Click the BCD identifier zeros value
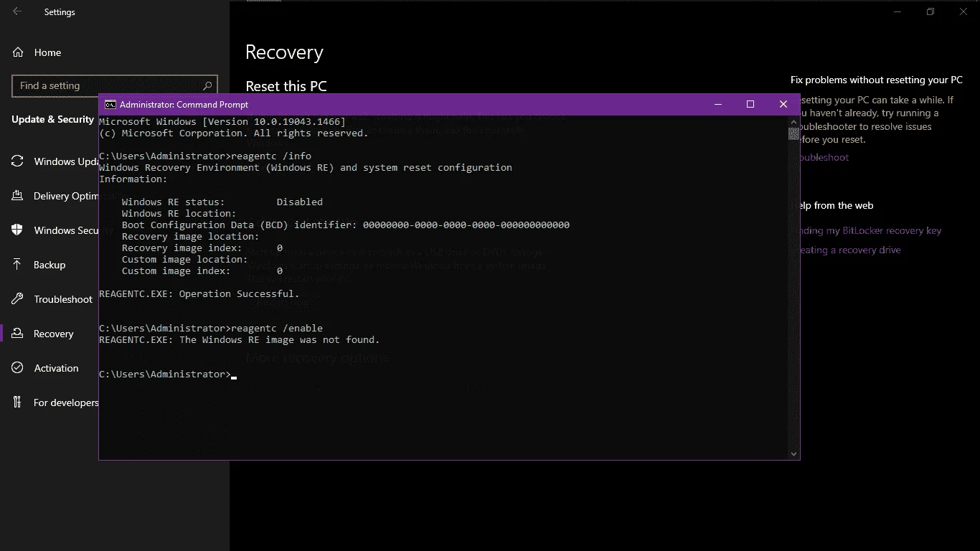This screenshot has width=980, height=551. (466, 225)
